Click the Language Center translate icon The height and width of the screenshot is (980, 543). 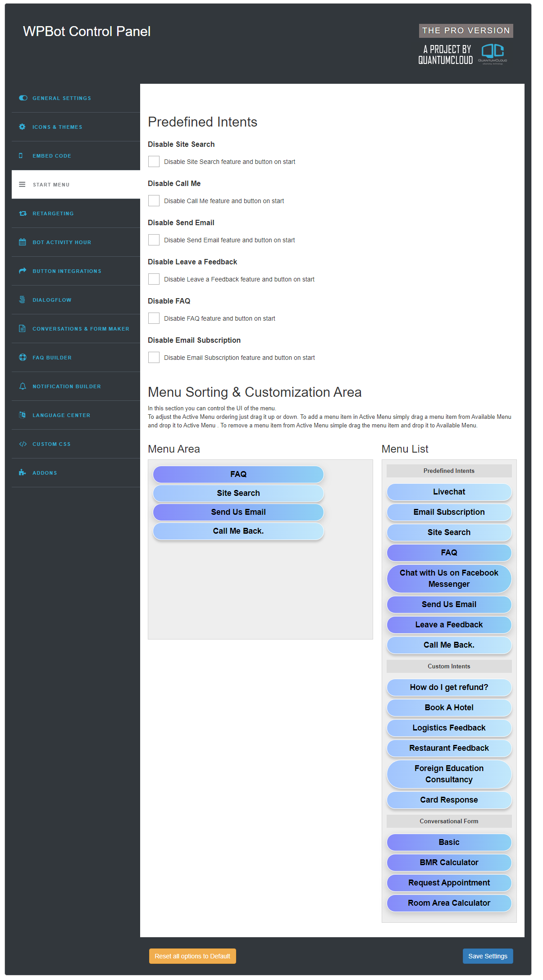[x=22, y=415]
